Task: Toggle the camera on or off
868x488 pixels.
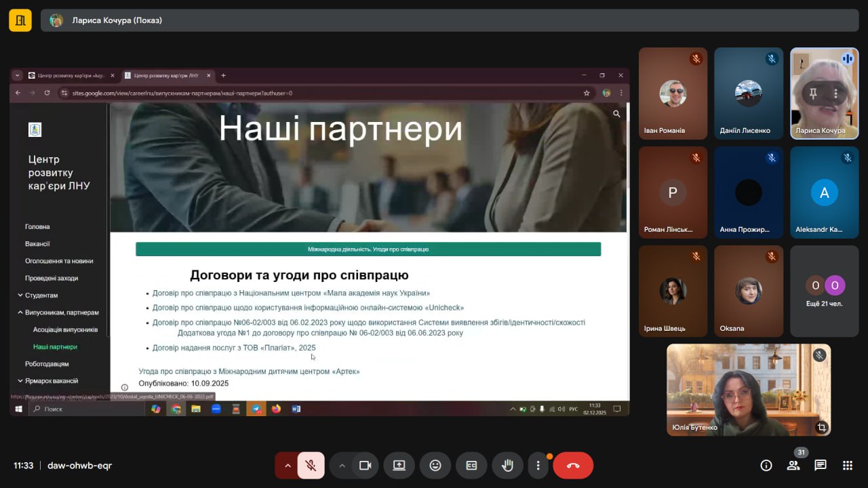Action: (365, 466)
